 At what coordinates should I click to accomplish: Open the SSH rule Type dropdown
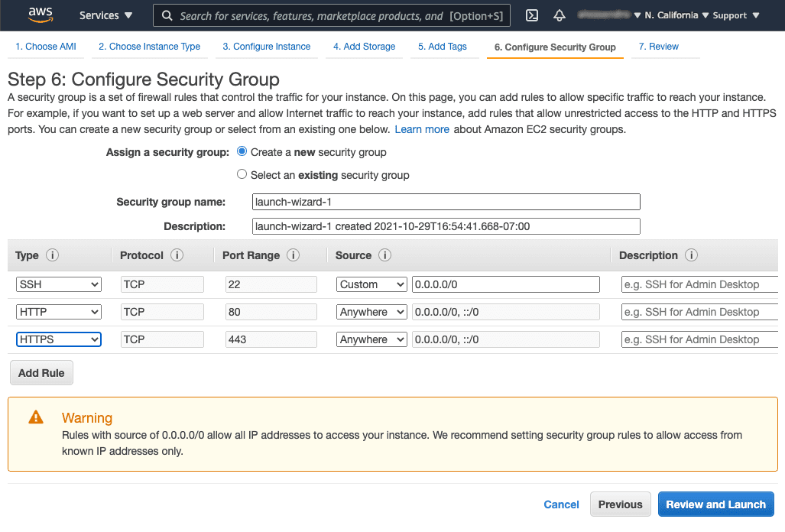tap(58, 284)
